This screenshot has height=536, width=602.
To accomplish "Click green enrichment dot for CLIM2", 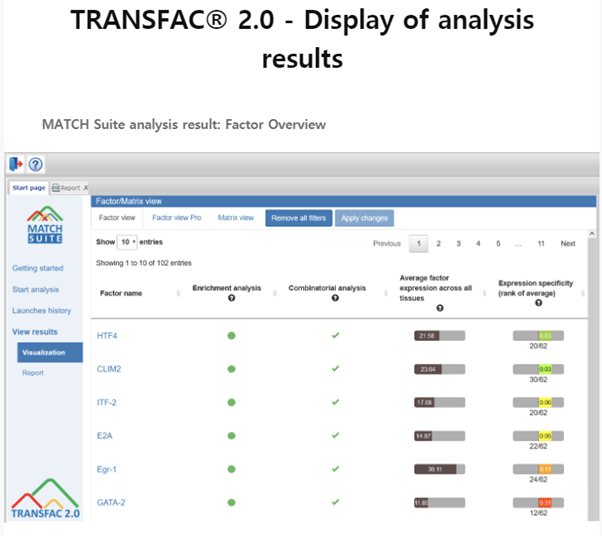I will point(232,369).
